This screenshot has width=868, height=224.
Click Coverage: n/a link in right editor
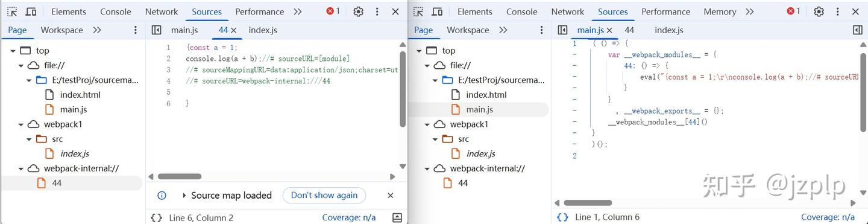[828, 217]
